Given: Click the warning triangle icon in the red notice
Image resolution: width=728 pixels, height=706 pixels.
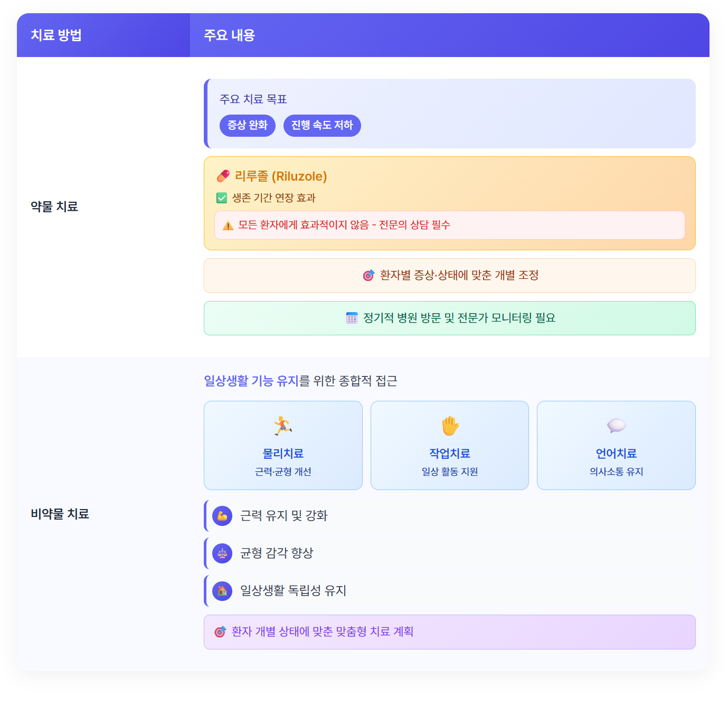Looking at the screenshot, I should coord(228,225).
